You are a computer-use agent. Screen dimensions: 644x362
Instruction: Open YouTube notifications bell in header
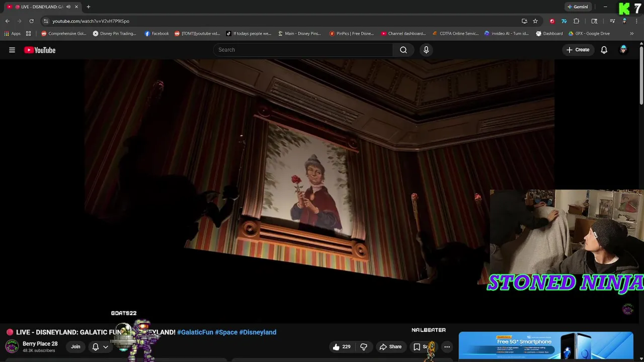(604, 50)
